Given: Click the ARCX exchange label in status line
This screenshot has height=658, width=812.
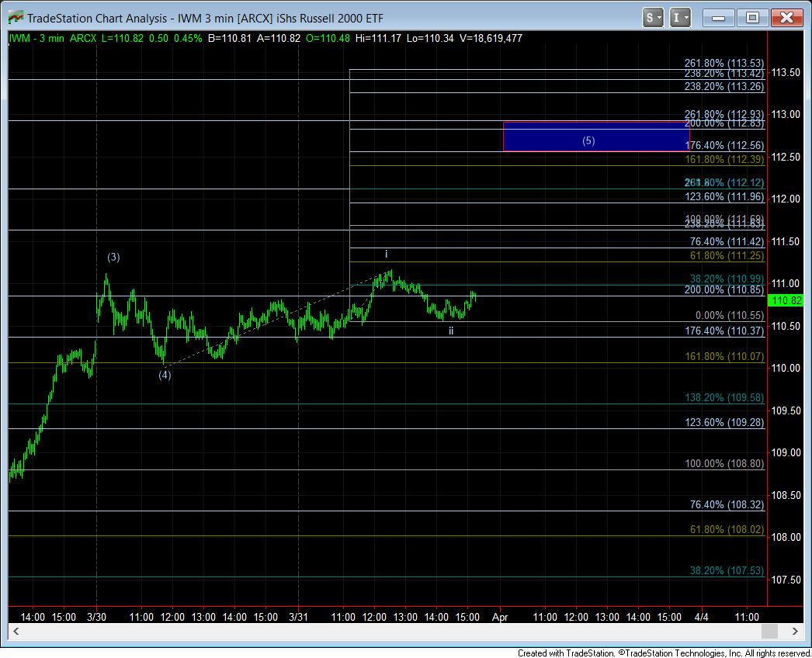Looking at the screenshot, I should point(83,38).
